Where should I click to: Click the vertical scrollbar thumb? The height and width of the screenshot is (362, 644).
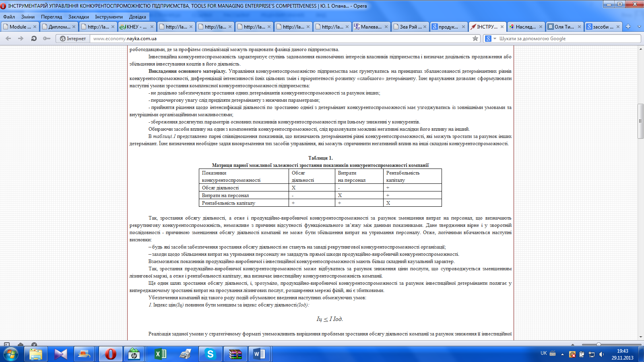(x=640, y=121)
